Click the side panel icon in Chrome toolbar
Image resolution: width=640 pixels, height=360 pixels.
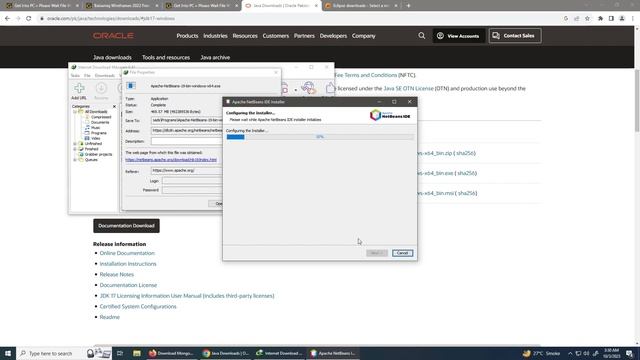point(611,18)
